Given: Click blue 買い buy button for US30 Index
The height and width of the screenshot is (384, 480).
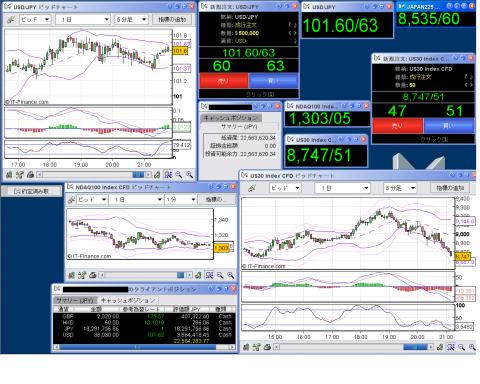Looking at the screenshot, I should tap(449, 126).
